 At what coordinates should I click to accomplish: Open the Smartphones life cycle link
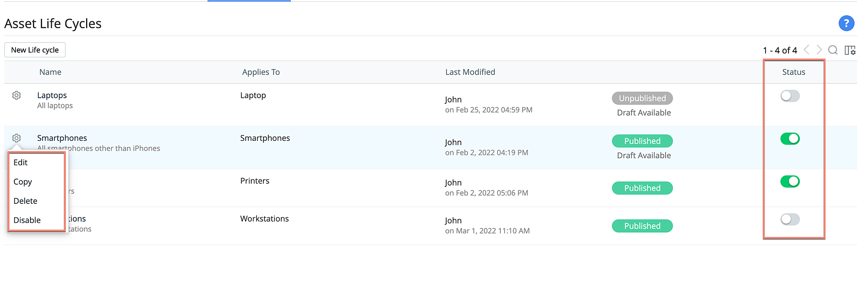[x=62, y=138]
